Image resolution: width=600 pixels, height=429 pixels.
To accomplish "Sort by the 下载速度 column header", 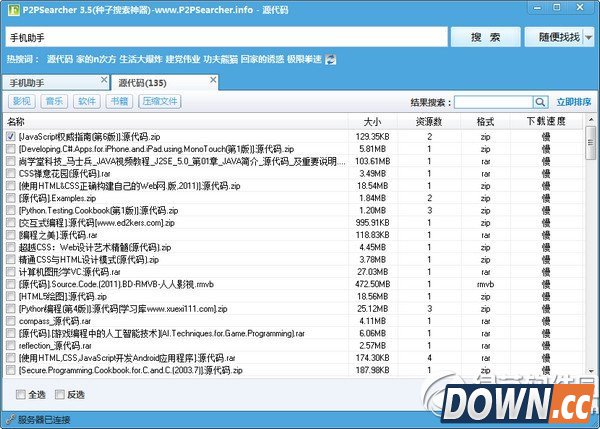I will tap(546, 122).
